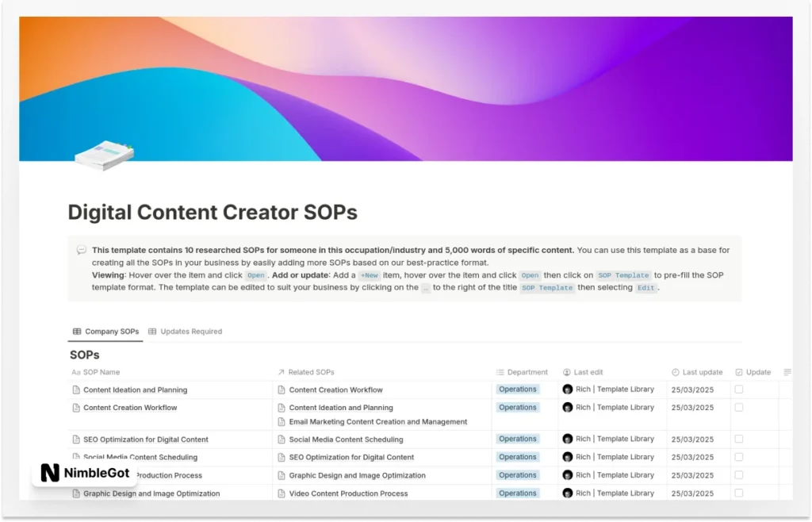The image size is (812, 522).
Task: Tick the Update checkbox on the Content Creation Workflow row
Action: [738, 407]
